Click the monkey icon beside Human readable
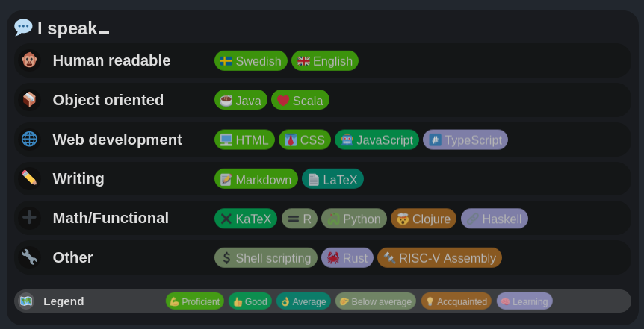Screen dimensions: 644x329 click(x=29, y=60)
